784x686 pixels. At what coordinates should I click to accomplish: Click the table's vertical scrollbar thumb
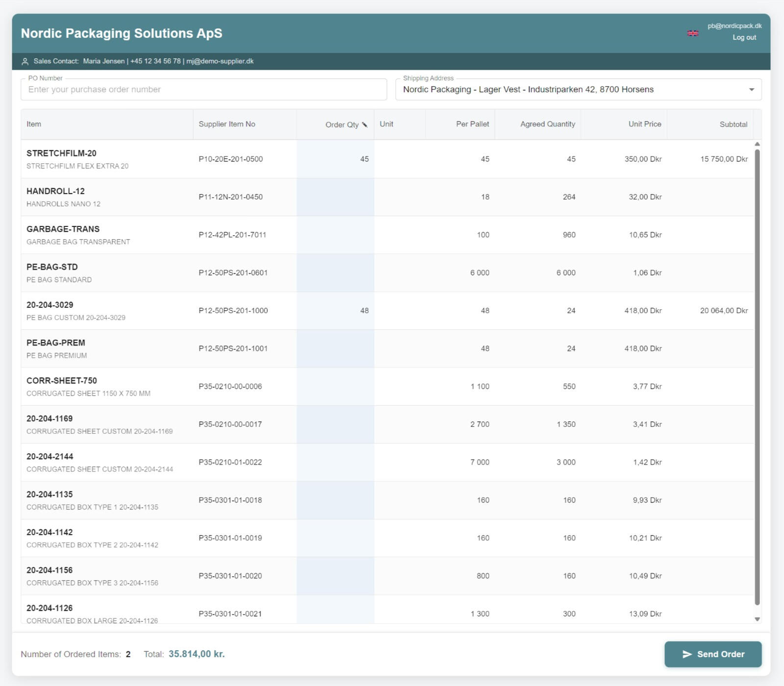coord(757,377)
